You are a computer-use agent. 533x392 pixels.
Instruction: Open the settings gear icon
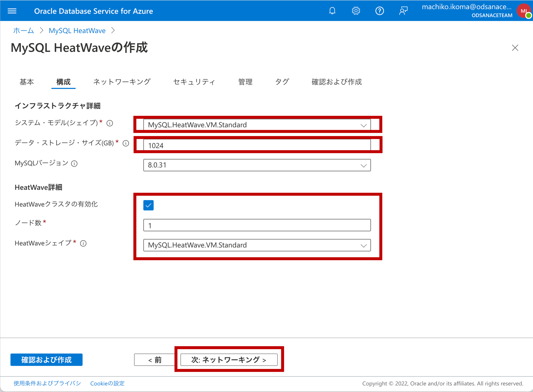click(x=356, y=11)
